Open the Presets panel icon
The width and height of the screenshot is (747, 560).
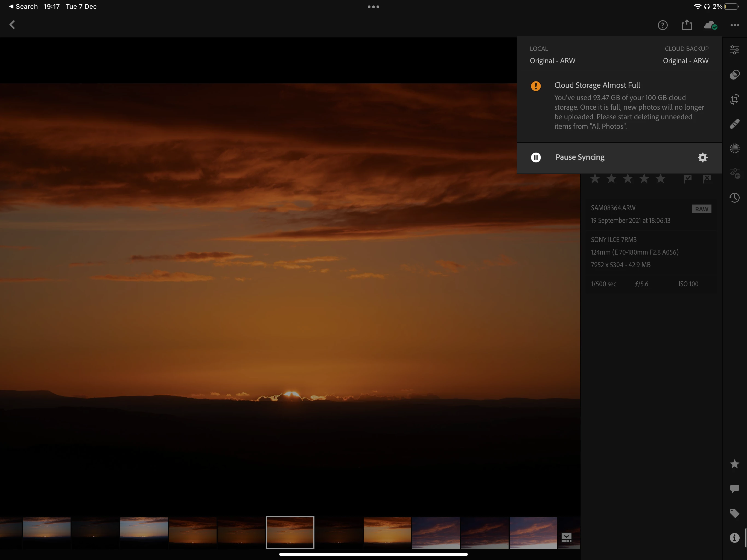(x=734, y=75)
